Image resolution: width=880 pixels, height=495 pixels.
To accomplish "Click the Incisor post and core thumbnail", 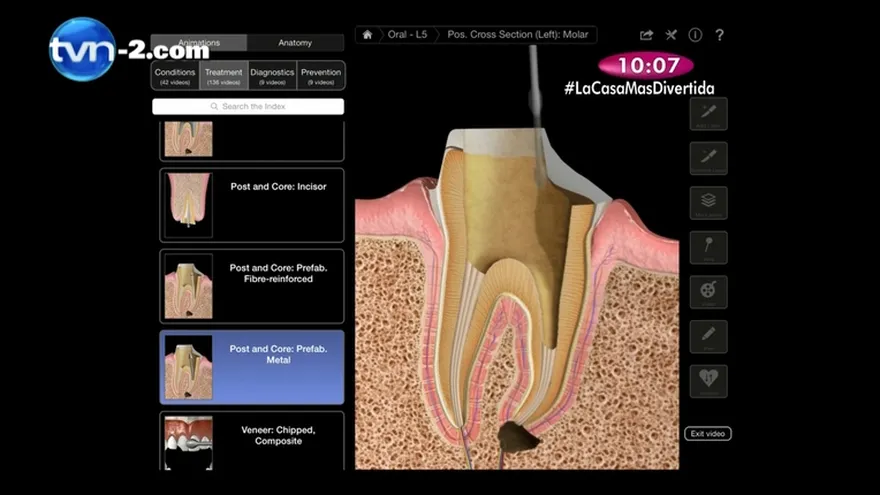I will (189, 205).
